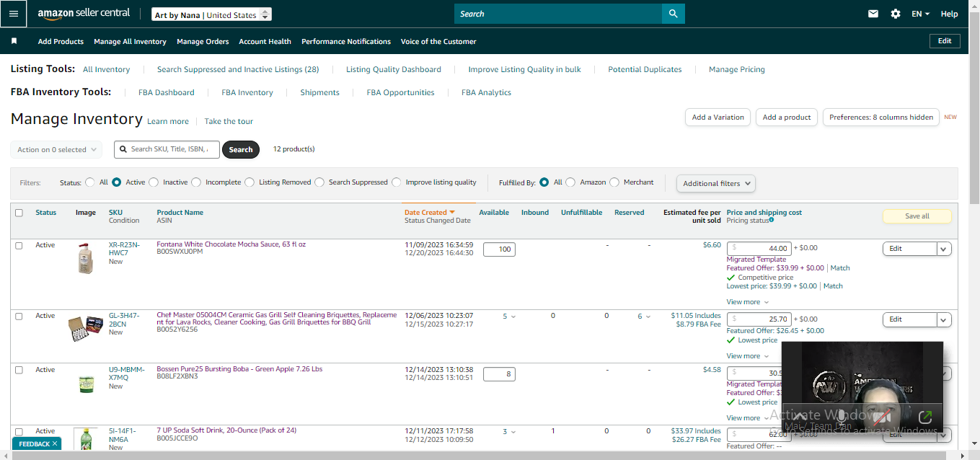
Task: Open the Art by Nana store selector
Action: (x=212, y=14)
